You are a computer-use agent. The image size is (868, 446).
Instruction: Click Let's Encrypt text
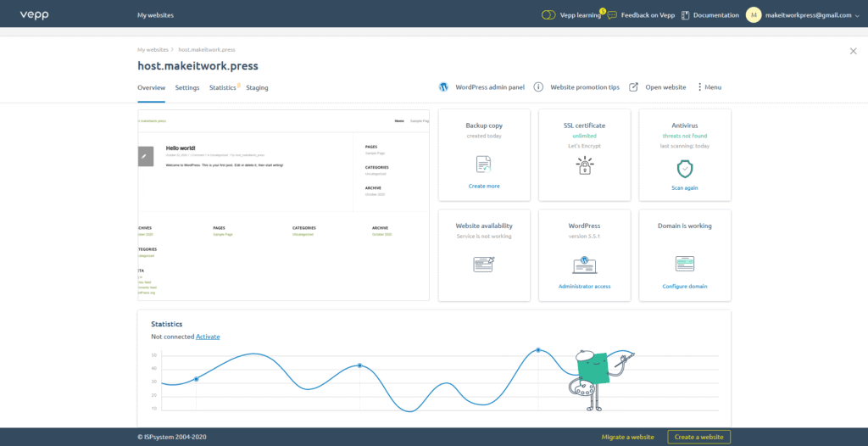click(x=584, y=146)
